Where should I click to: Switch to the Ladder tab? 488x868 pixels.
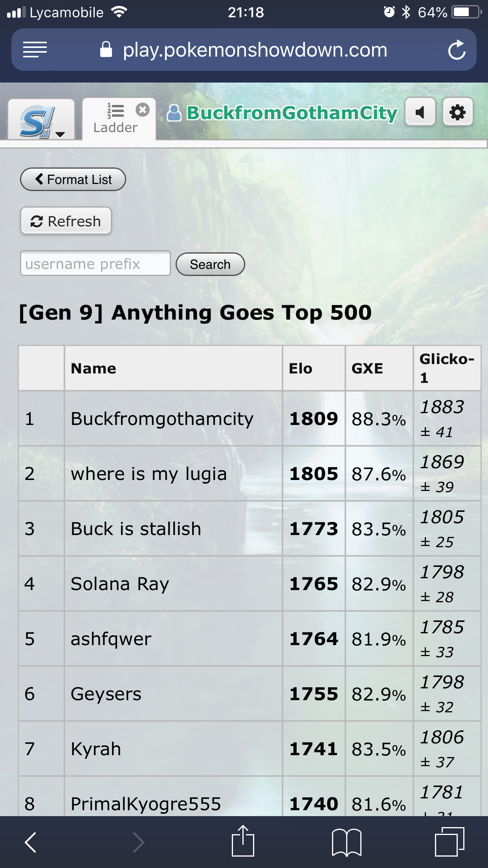click(115, 120)
